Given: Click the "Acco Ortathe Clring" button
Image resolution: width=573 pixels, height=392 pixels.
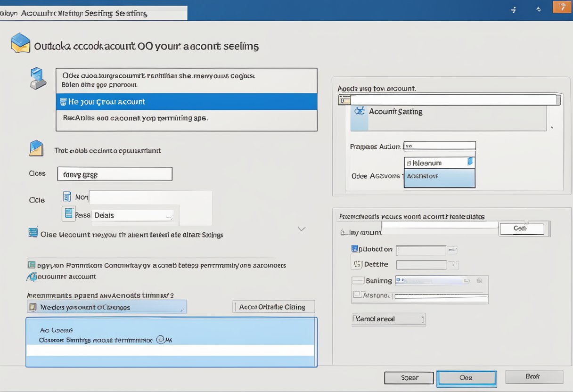Looking at the screenshot, I should point(273,307).
